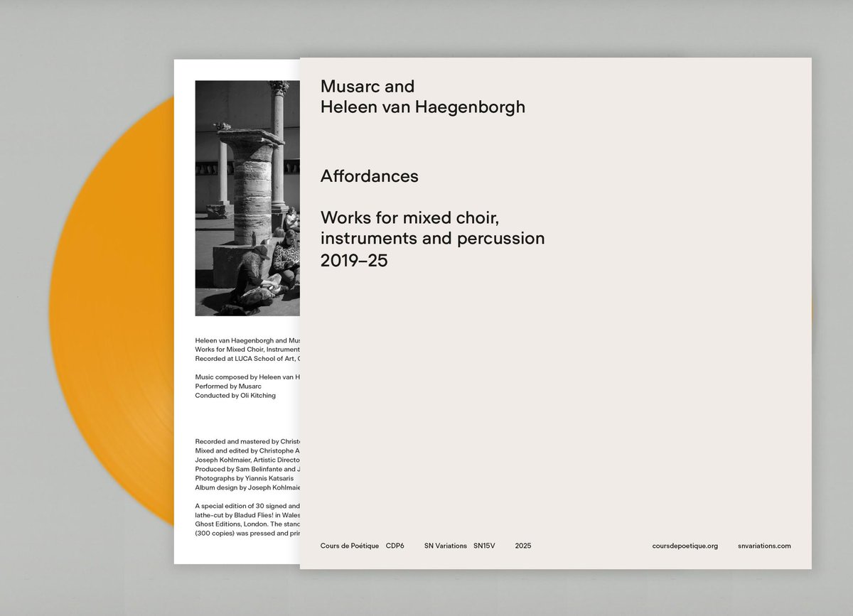Viewport: 853px width, 616px height.
Task: Open the coursdepoetique.org link
Action: [685, 546]
